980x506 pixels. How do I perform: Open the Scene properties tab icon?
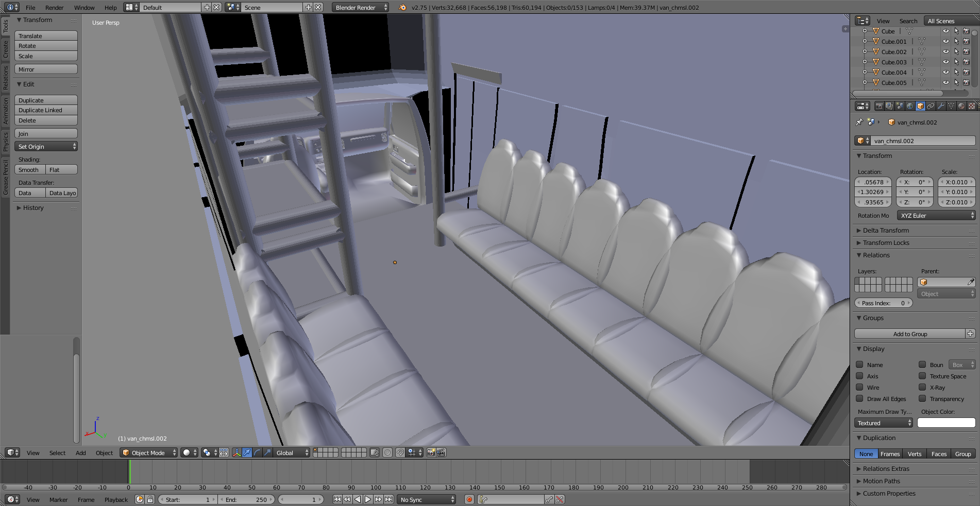(x=900, y=106)
